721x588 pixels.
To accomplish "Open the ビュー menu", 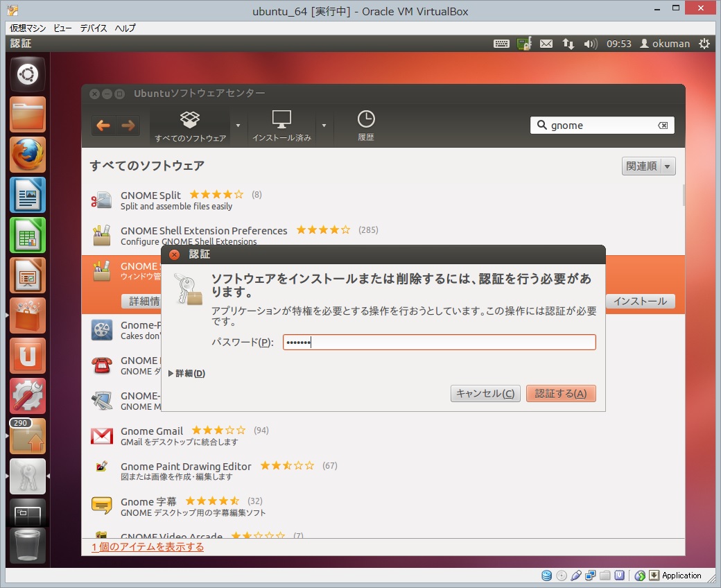I will tap(62, 28).
